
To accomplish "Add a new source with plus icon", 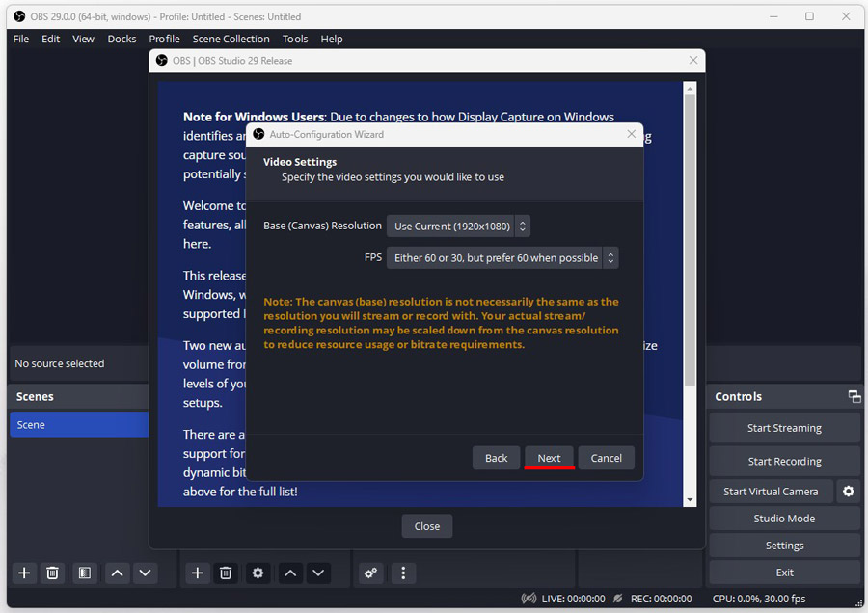I will tap(197, 573).
